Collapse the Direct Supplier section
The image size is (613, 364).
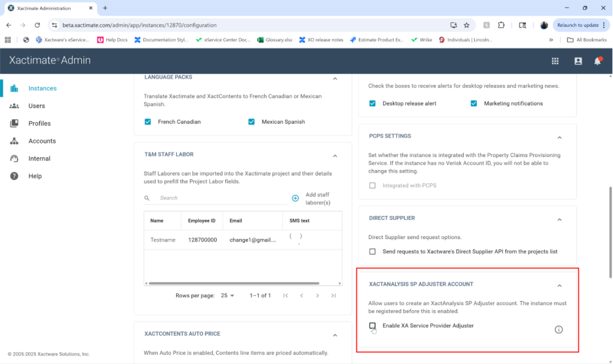click(559, 220)
